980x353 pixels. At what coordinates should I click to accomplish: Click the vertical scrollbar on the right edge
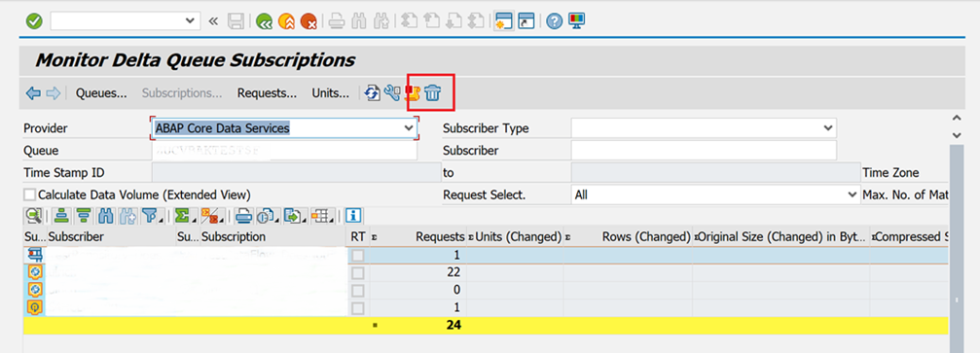(x=956, y=248)
